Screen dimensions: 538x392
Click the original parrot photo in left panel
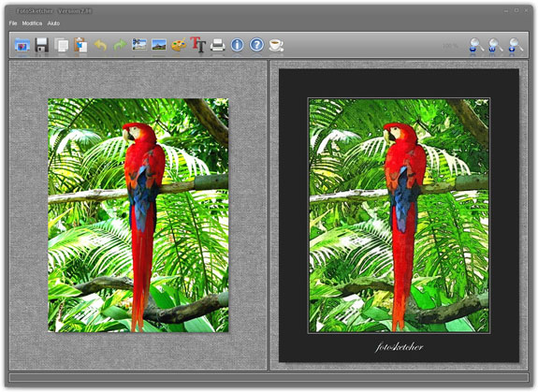(138, 215)
